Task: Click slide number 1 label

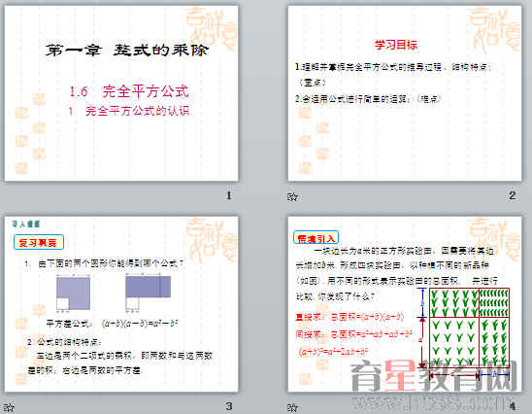Action: 229,195
